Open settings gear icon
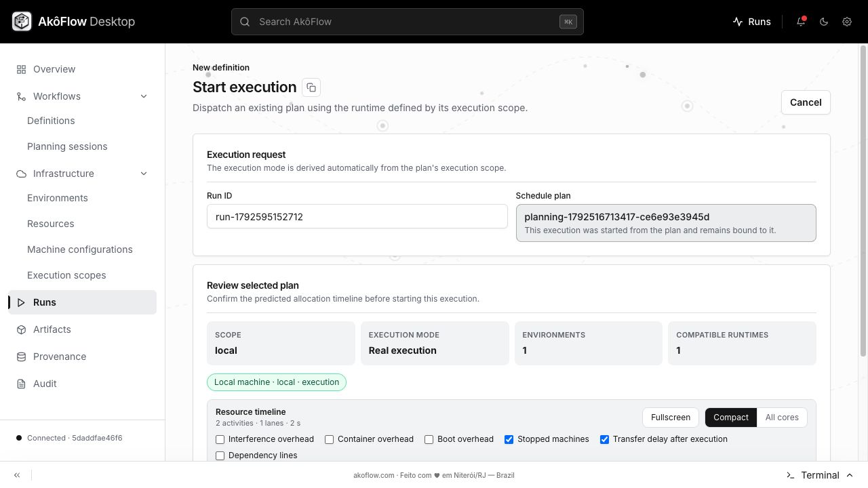868x488 pixels. (x=847, y=22)
